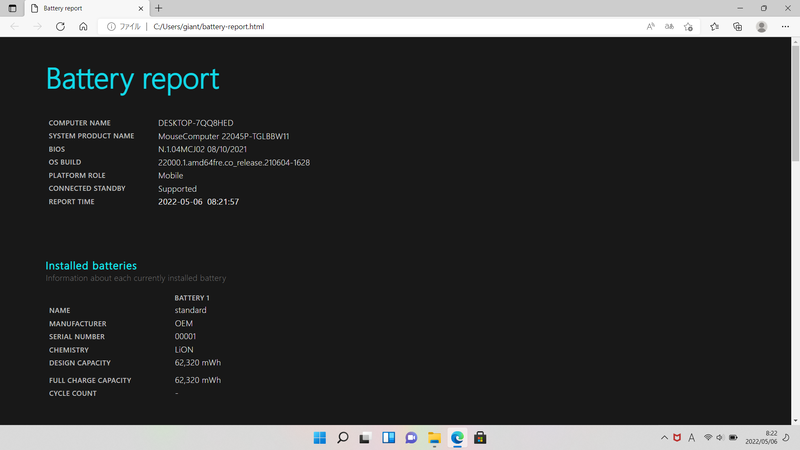This screenshot has width=800, height=450.
Task: Select platform role value Mobile
Action: coord(170,176)
